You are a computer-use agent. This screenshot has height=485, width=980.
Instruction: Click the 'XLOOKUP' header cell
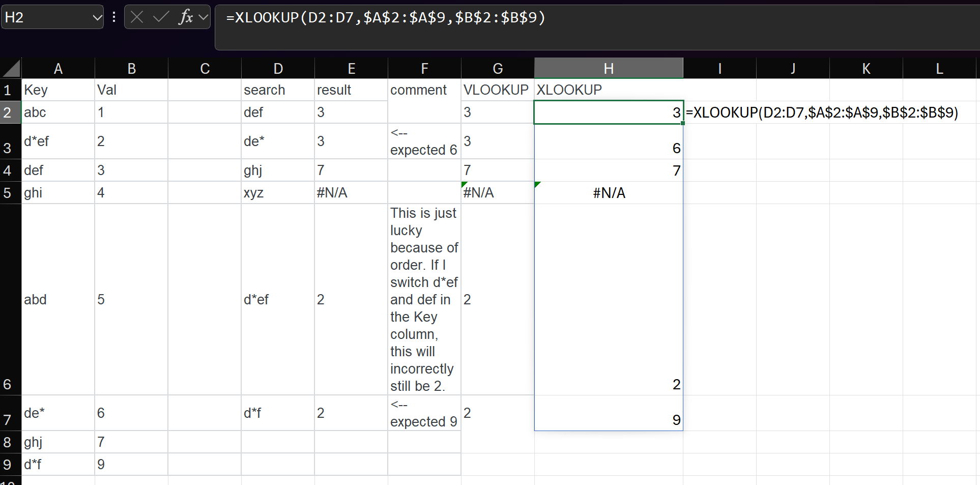point(609,90)
